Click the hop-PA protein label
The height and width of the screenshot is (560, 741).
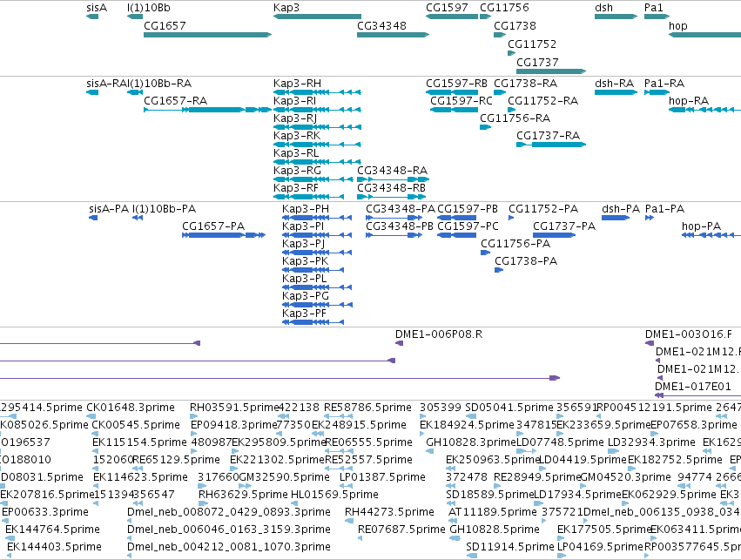tap(701, 226)
